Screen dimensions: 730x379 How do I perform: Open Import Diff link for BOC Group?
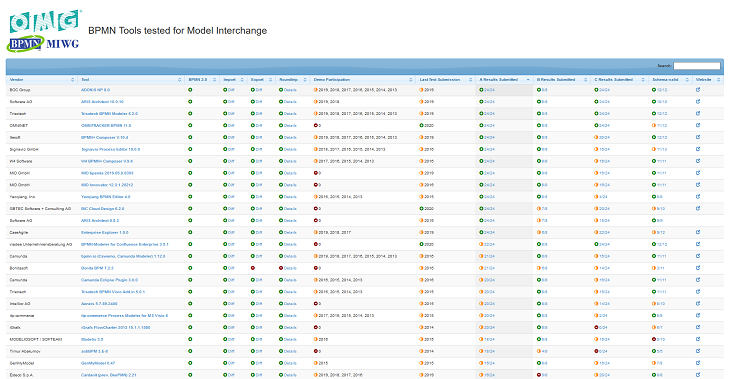(x=231, y=90)
